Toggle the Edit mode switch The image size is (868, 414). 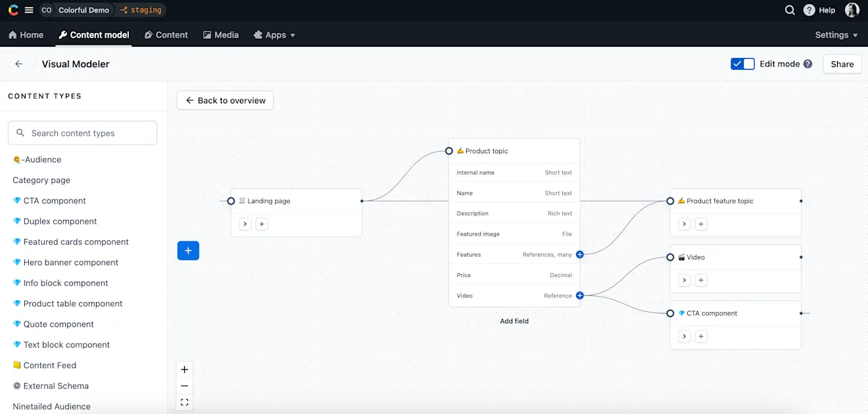pyautogui.click(x=742, y=64)
